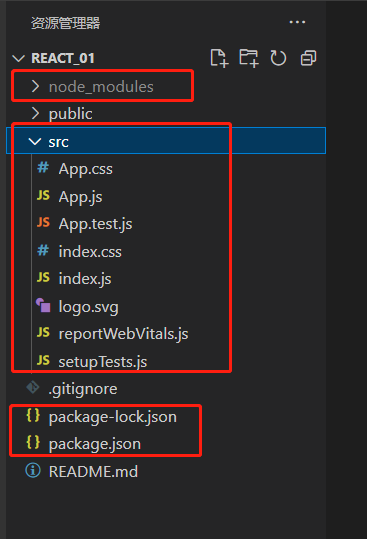Screen dimensions: 367x539
Task: Click the JS icon beside index.js
Action: pyautogui.click(x=43, y=277)
